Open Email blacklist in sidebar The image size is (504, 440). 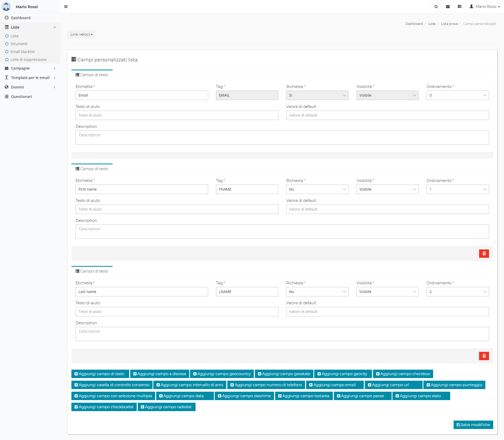point(22,52)
